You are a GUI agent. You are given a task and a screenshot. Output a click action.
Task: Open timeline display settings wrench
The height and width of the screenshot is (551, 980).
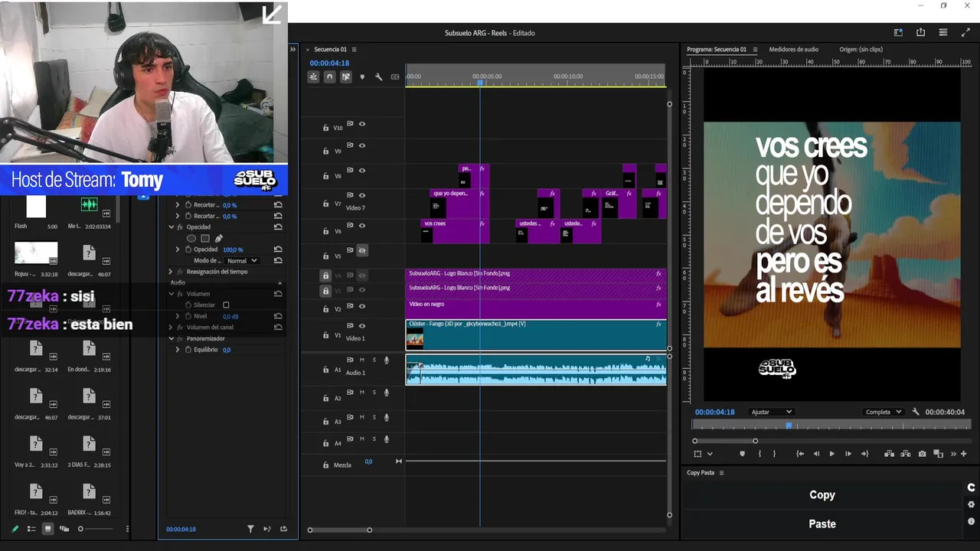tap(378, 77)
